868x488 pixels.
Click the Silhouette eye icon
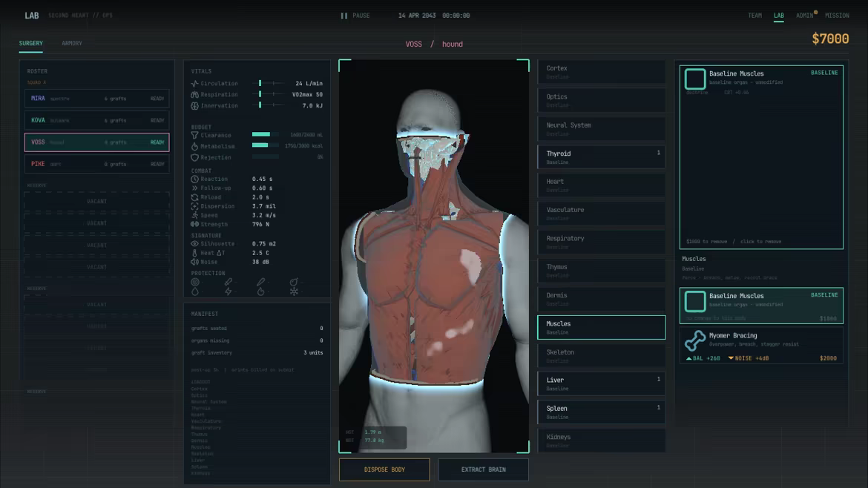click(x=194, y=243)
